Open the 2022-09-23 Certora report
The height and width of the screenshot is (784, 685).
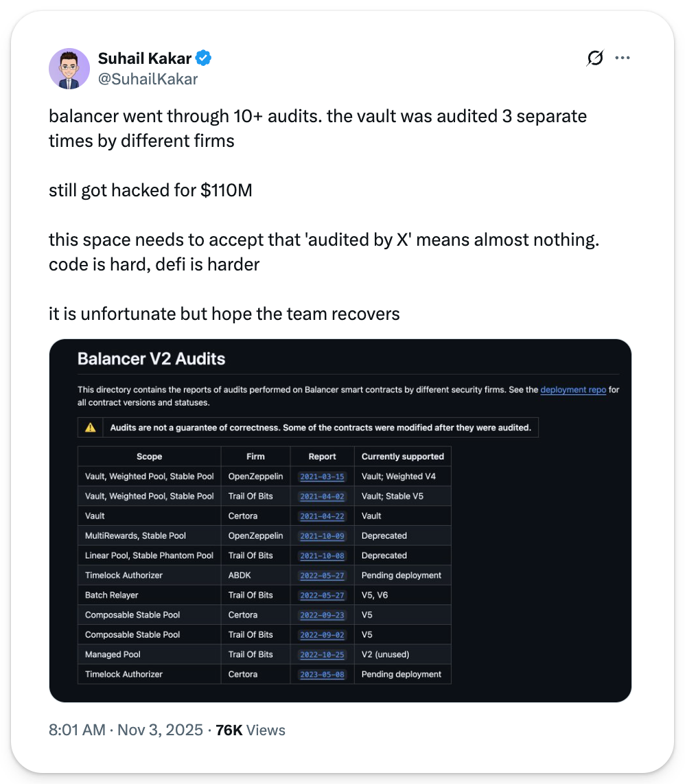tap(322, 615)
